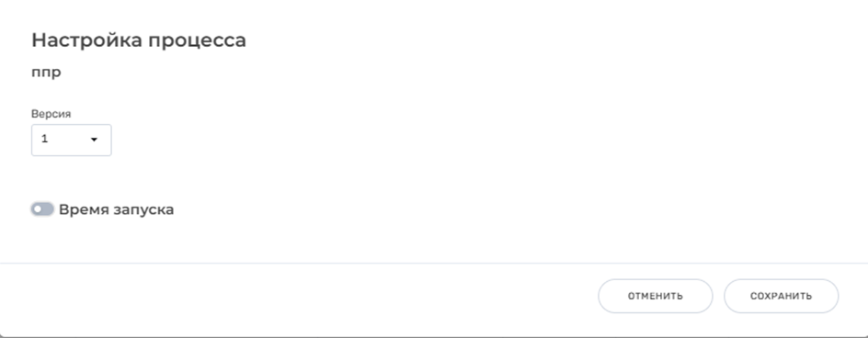Save the process settings with Сохранить

781,296
